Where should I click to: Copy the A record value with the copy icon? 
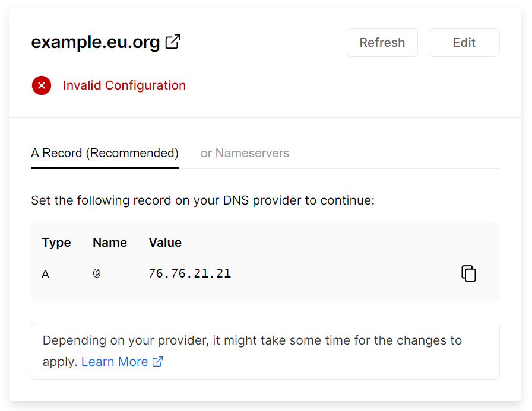pyautogui.click(x=468, y=273)
